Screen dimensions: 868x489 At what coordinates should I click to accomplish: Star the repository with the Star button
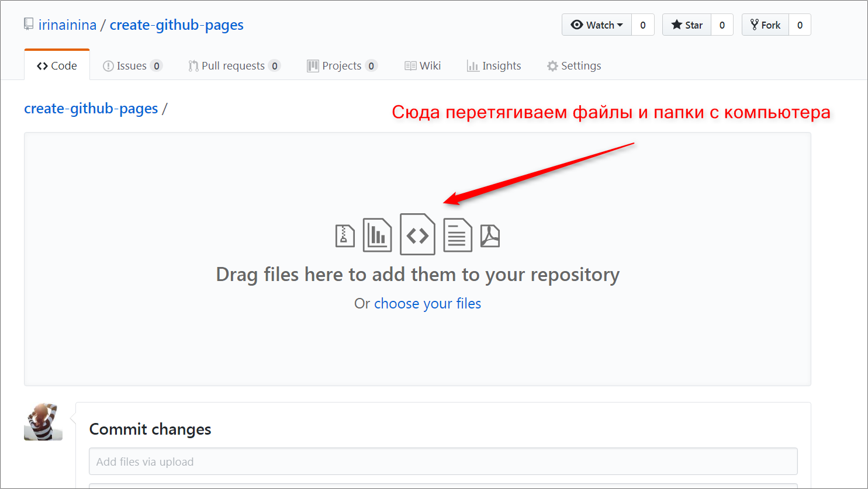pyautogui.click(x=687, y=25)
